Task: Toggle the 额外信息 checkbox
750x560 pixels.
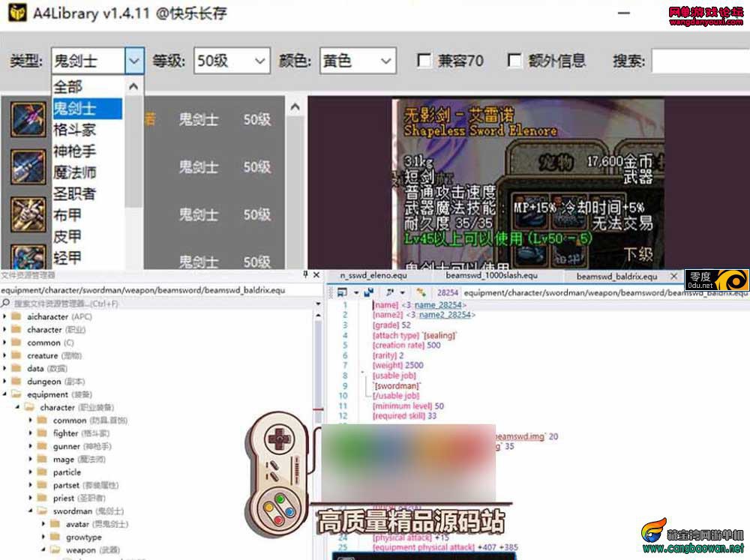Action: point(514,61)
